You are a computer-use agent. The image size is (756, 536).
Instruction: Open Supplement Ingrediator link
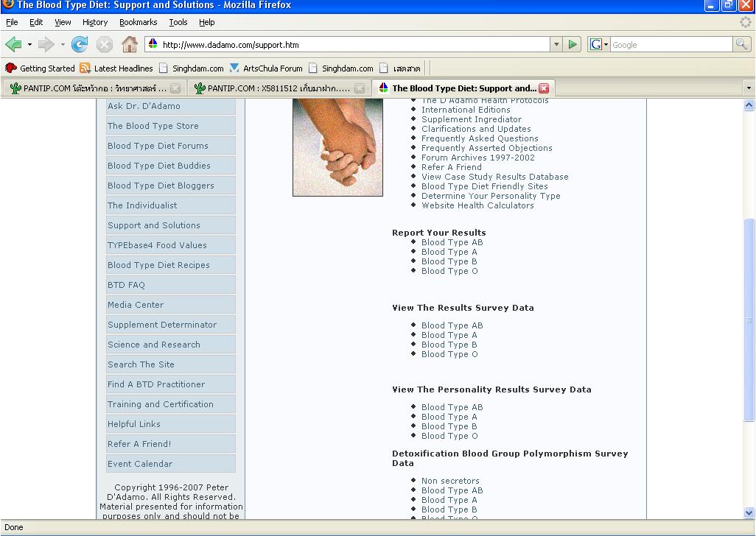pyautogui.click(x=471, y=119)
